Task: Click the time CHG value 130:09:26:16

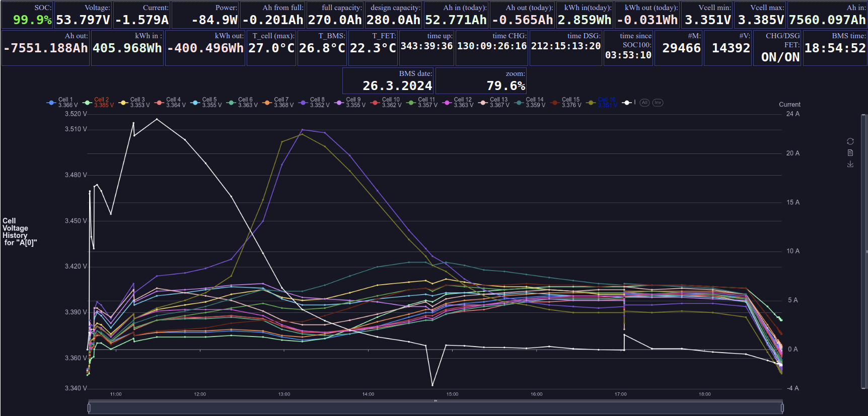Action: [492, 46]
